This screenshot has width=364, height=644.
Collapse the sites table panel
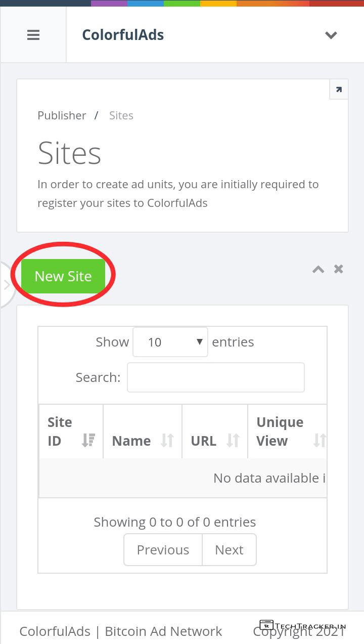point(318,269)
